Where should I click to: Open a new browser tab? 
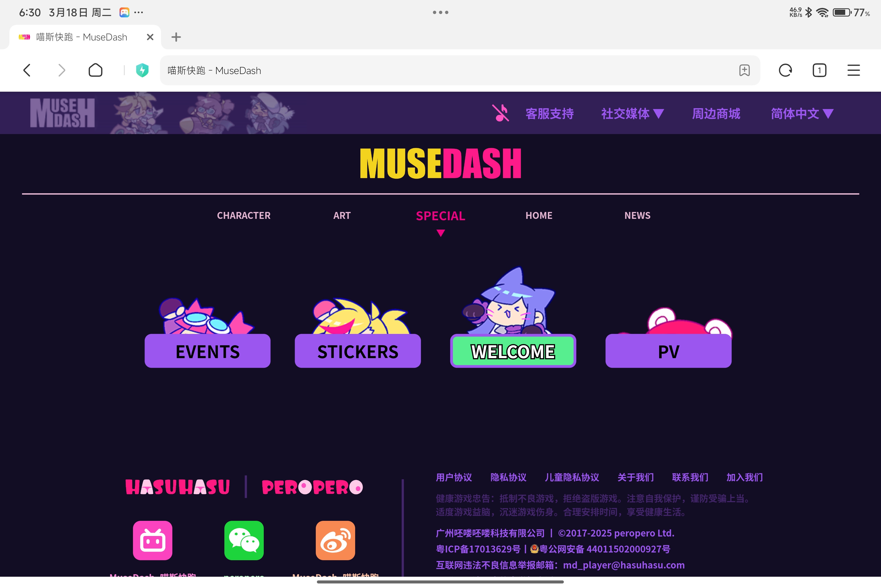coord(176,37)
